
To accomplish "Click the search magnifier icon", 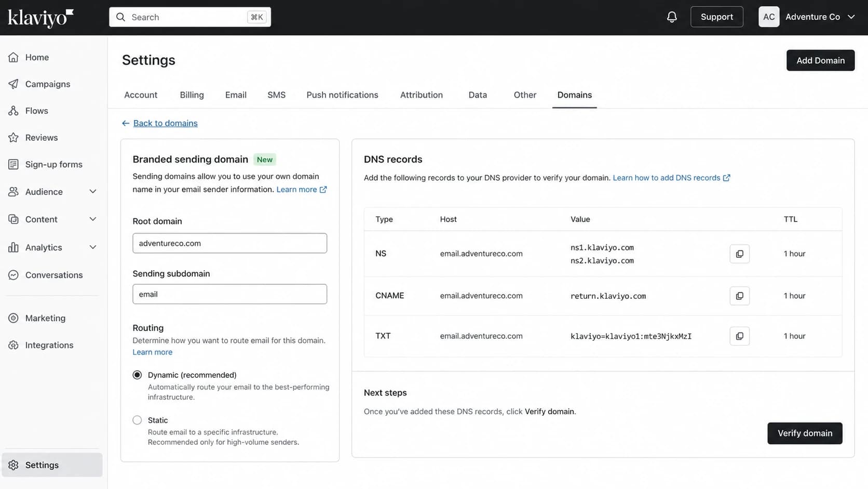I will (120, 17).
